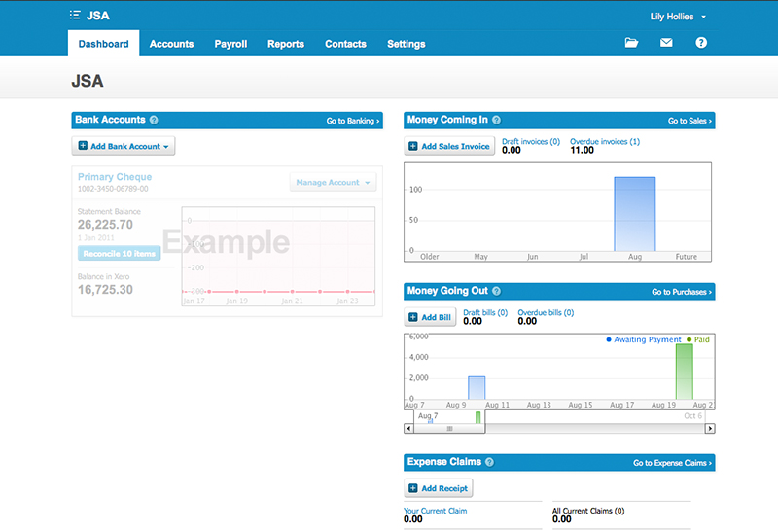The width and height of the screenshot is (778, 532).
Task: Open Overdue bills (0) link
Action: coord(546,312)
